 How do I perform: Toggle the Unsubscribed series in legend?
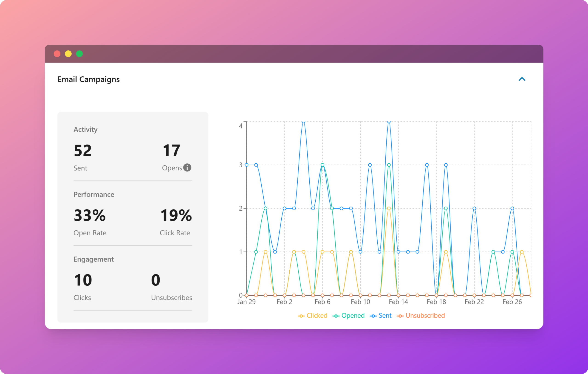(421, 316)
